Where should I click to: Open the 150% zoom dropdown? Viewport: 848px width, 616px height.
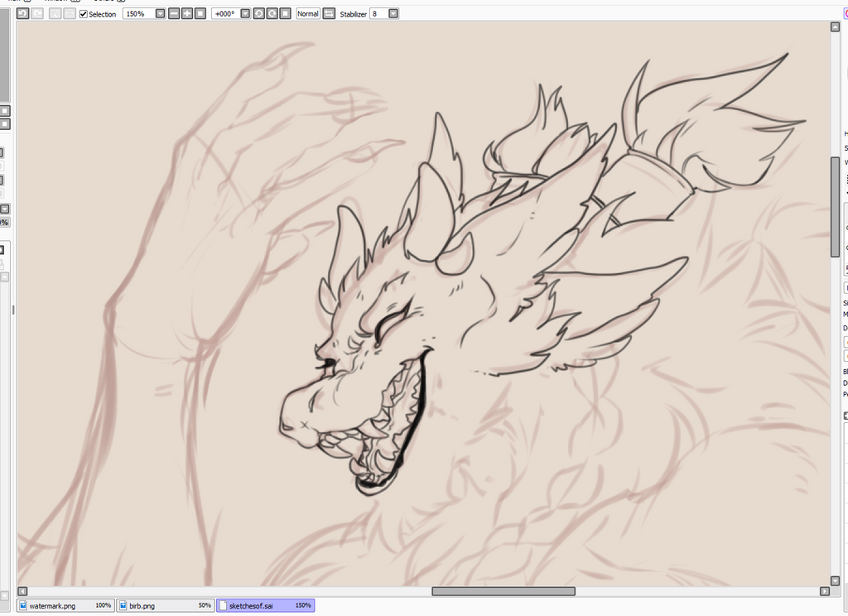click(x=160, y=13)
